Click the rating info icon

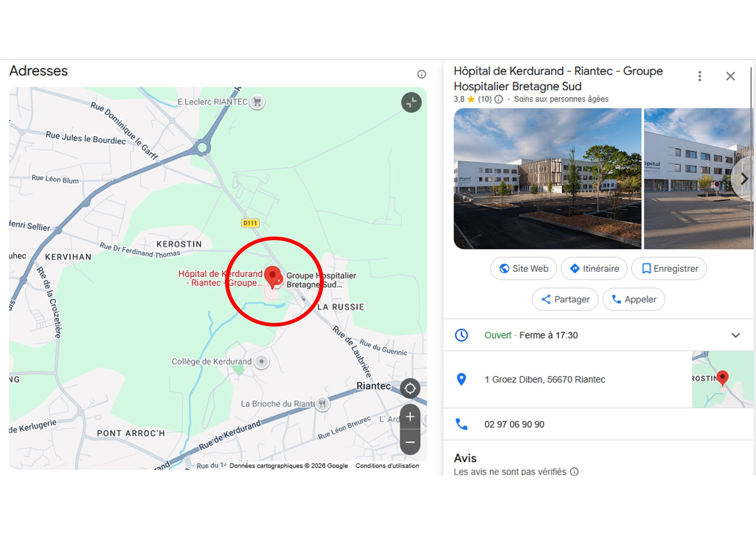click(x=499, y=99)
